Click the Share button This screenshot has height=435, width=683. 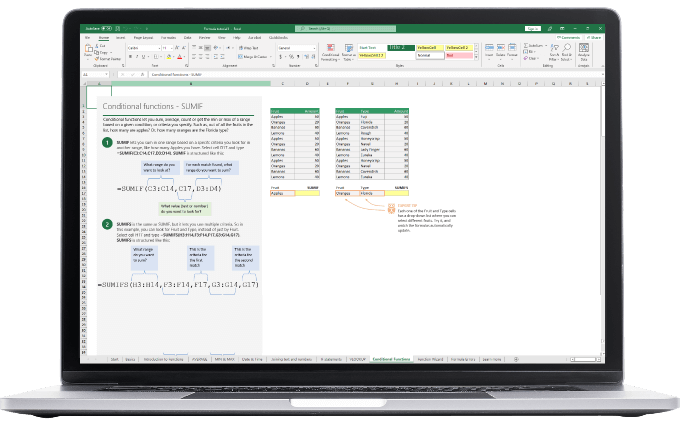pyautogui.click(x=593, y=38)
